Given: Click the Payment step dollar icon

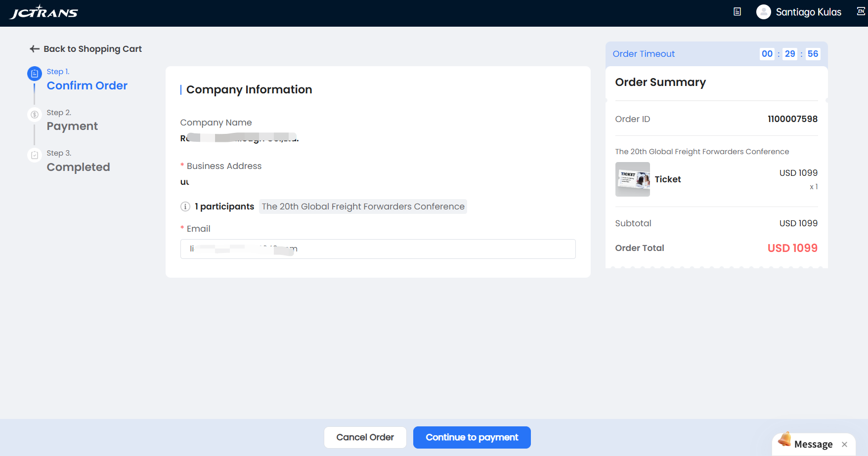Looking at the screenshot, I should [x=34, y=115].
